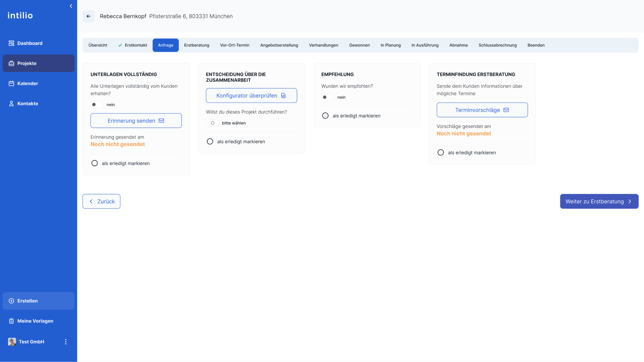Go to the Schlussabrechnung tab
The width and height of the screenshot is (644, 362).
(x=498, y=45)
